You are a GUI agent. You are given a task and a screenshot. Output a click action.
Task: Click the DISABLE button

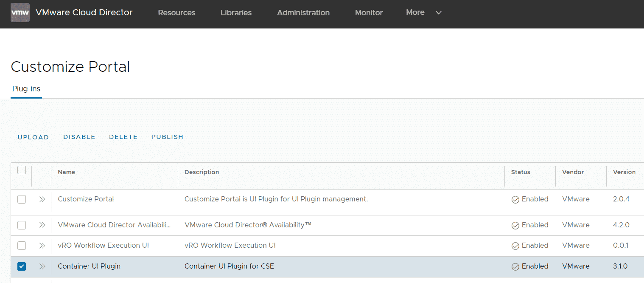(x=79, y=137)
